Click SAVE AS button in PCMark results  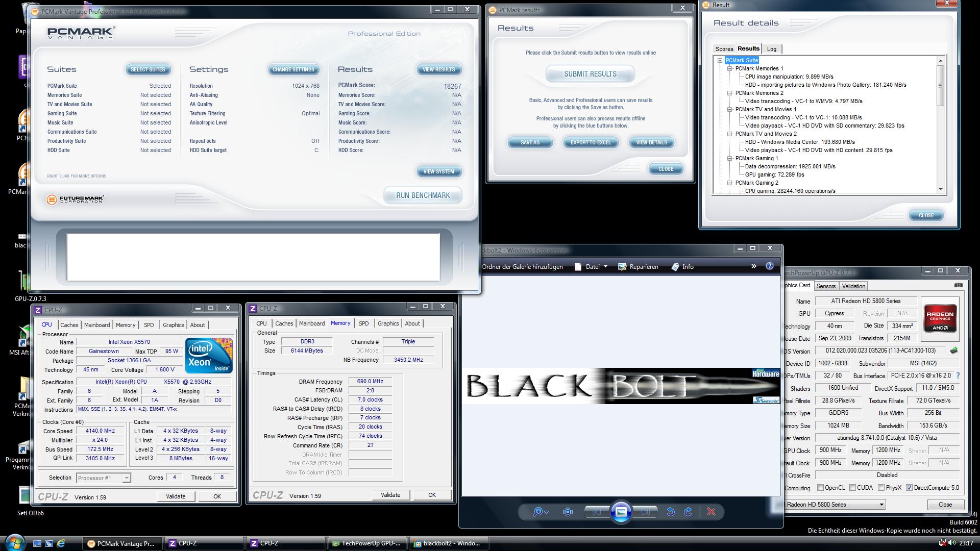coord(530,142)
